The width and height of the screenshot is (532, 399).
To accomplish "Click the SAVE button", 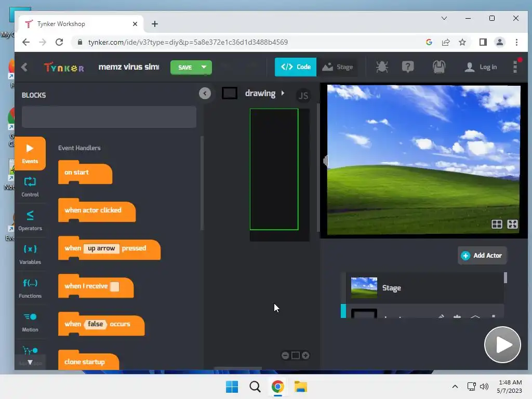I will [184, 67].
